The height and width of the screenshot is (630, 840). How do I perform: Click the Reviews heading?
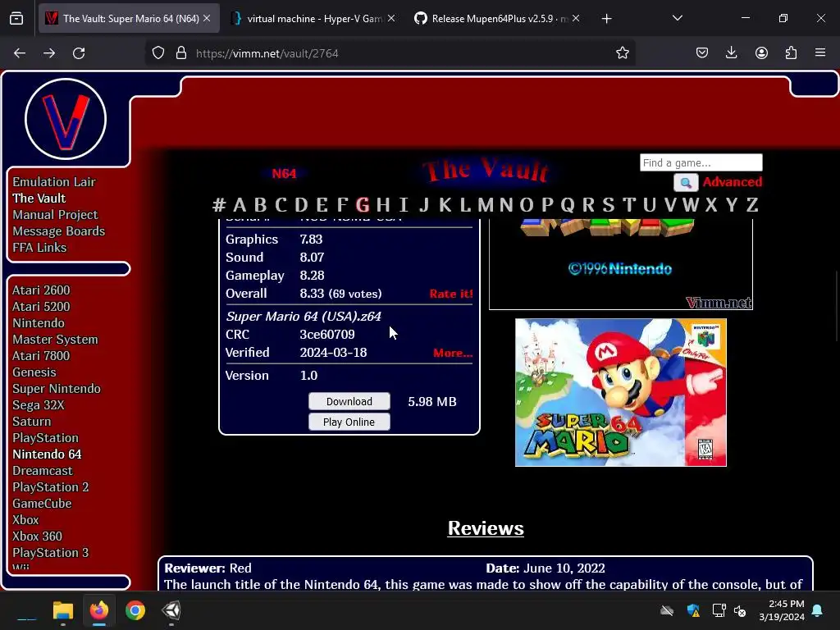point(486,528)
